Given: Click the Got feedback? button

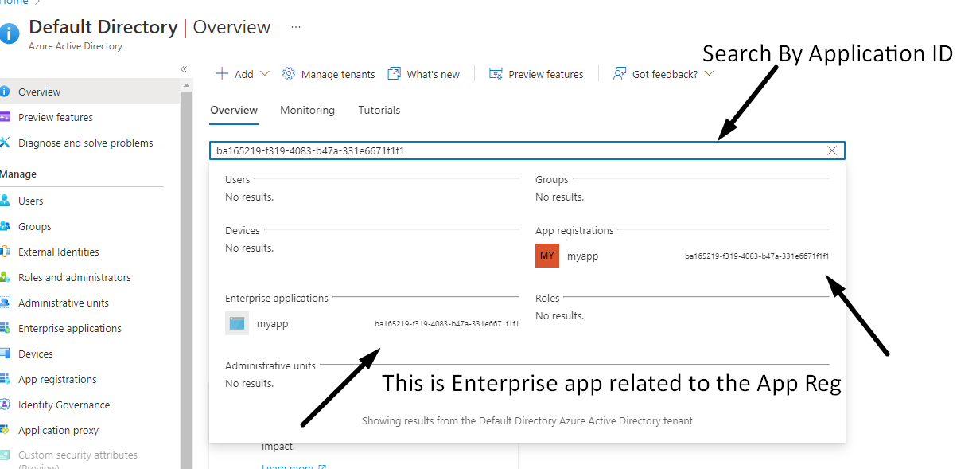Looking at the screenshot, I should pos(663,73).
